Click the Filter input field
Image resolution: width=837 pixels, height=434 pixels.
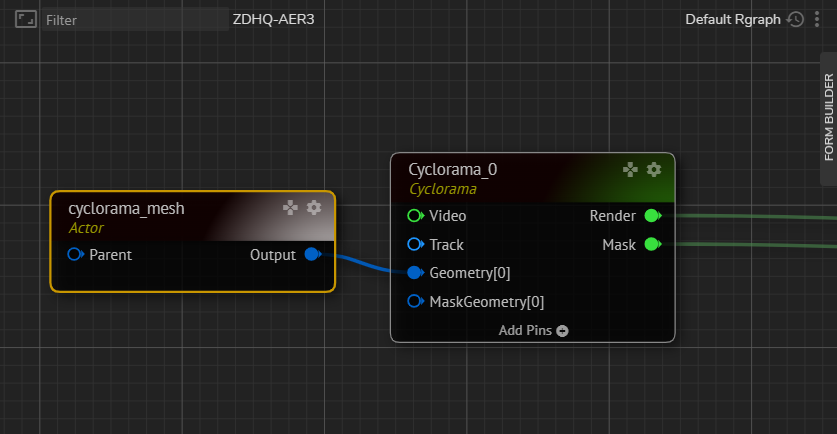pyautogui.click(x=135, y=19)
